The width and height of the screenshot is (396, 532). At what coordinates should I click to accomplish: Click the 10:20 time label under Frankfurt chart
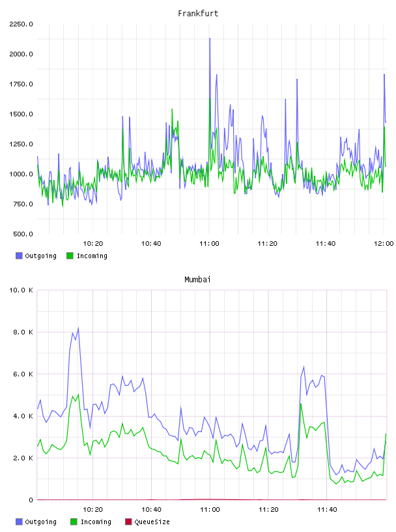click(93, 244)
